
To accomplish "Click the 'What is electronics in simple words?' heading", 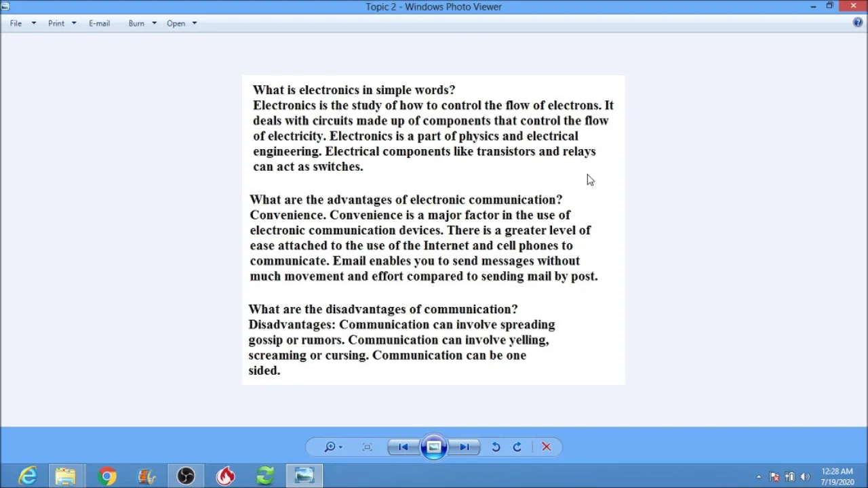I will [x=354, y=89].
